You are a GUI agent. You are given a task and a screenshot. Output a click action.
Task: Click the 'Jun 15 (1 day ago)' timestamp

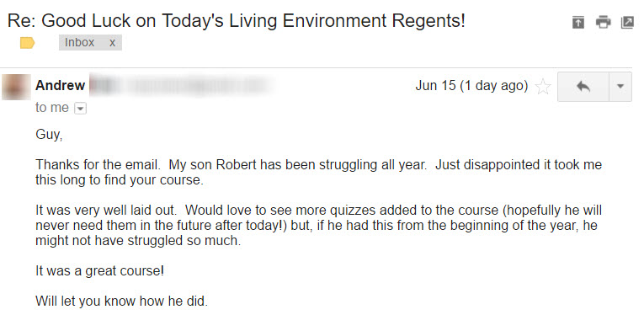click(471, 85)
